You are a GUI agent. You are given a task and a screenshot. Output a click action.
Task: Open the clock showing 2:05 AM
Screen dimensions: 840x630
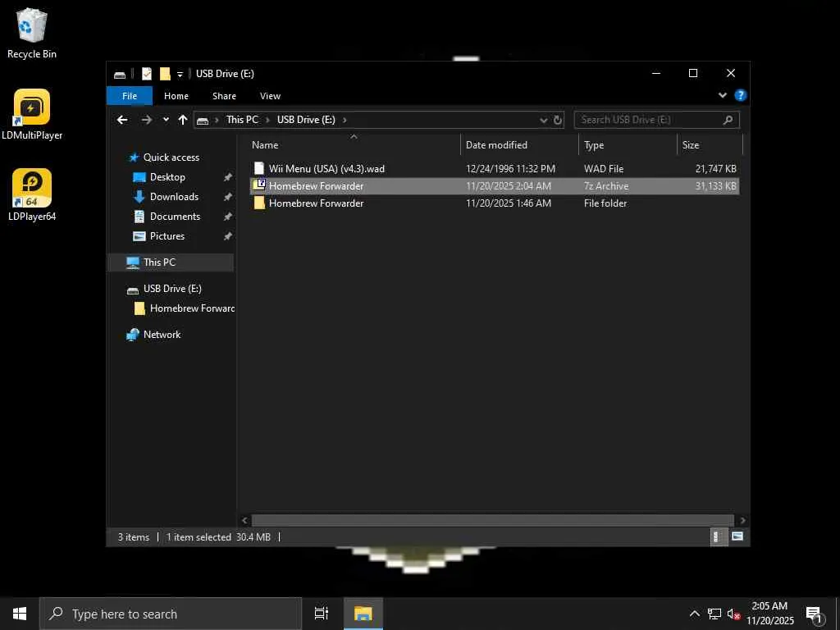769,614
